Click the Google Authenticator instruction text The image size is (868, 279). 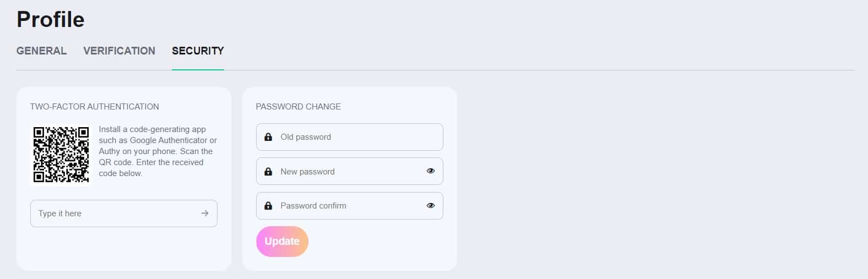(x=158, y=151)
